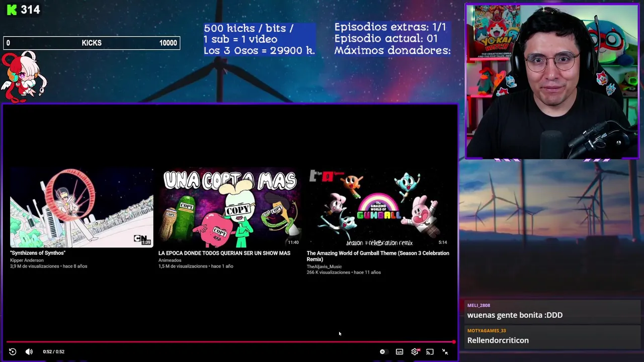644x362 pixels.
Task: Click the "Episodio actual: 01" text
Action: (386, 39)
